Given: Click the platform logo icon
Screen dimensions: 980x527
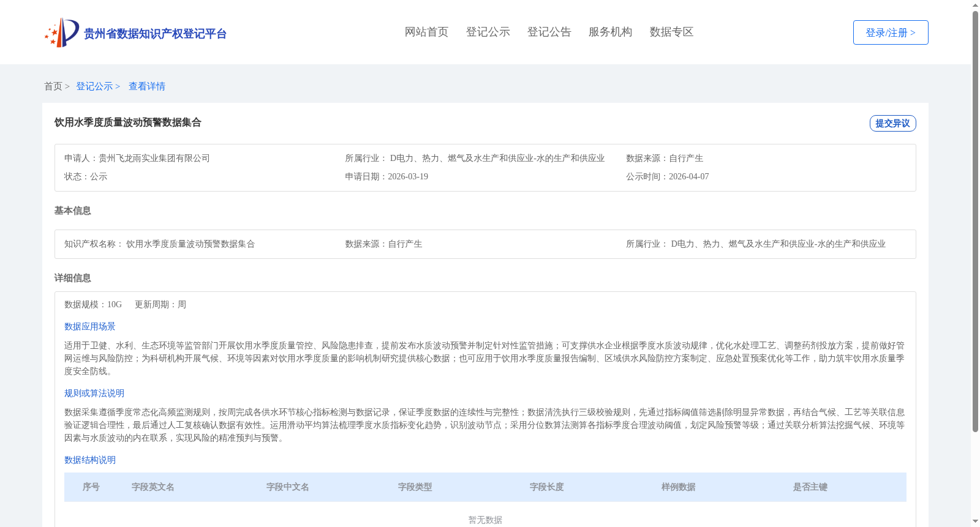Looking at the screenshot, I should click(x=62, y=32).
